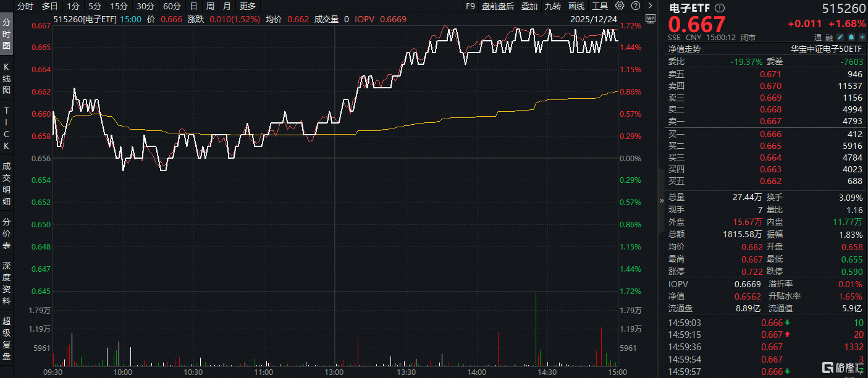Set a price alert with bell icon

852,36
